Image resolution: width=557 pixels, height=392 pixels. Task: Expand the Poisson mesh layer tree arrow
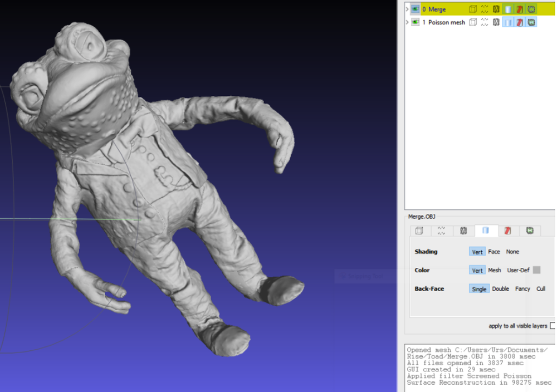pyautogui.click(x=408, y=22)
